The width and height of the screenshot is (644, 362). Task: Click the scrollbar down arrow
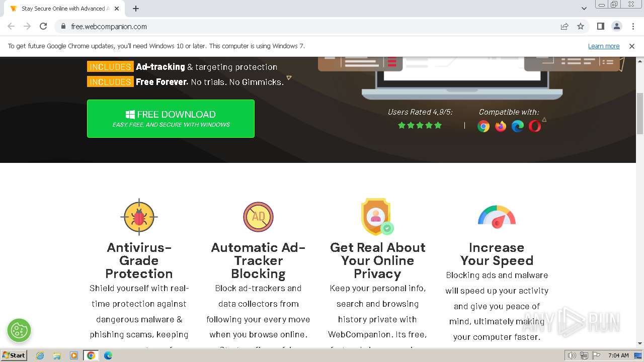pyautogui.click(x=640, y=343)
